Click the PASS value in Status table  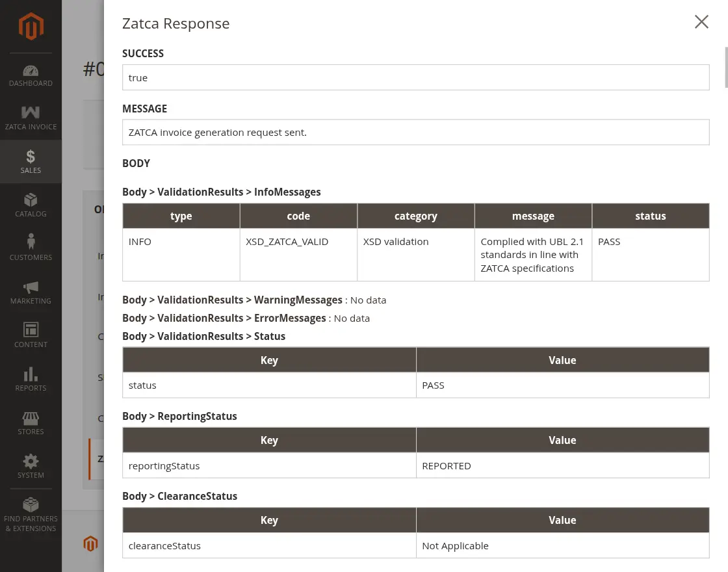pos(563,385)
